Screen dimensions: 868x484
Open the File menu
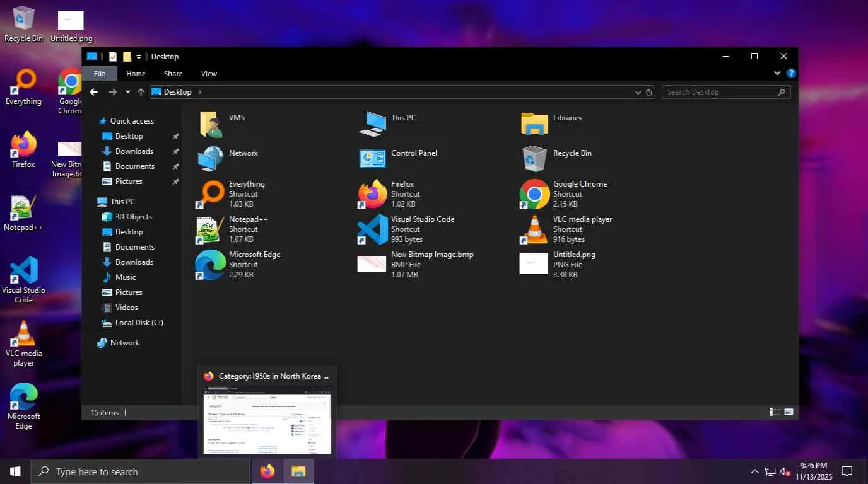pos(100,74)
